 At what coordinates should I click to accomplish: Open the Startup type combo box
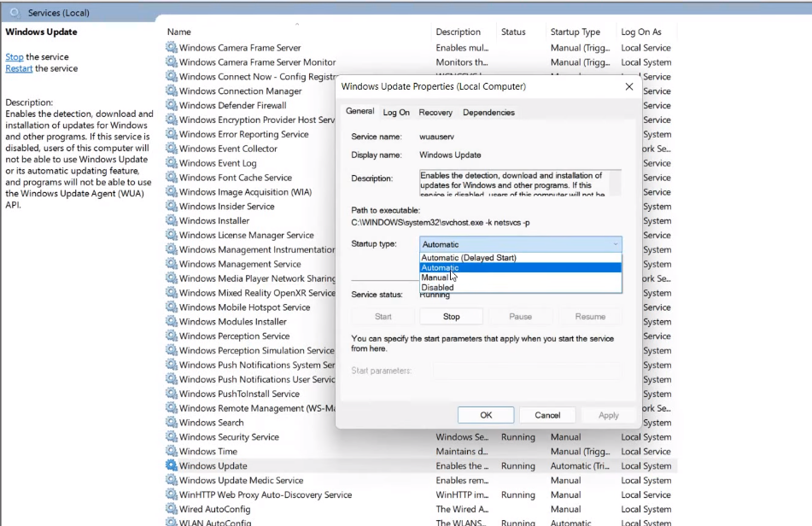click(x=521, y=244)
